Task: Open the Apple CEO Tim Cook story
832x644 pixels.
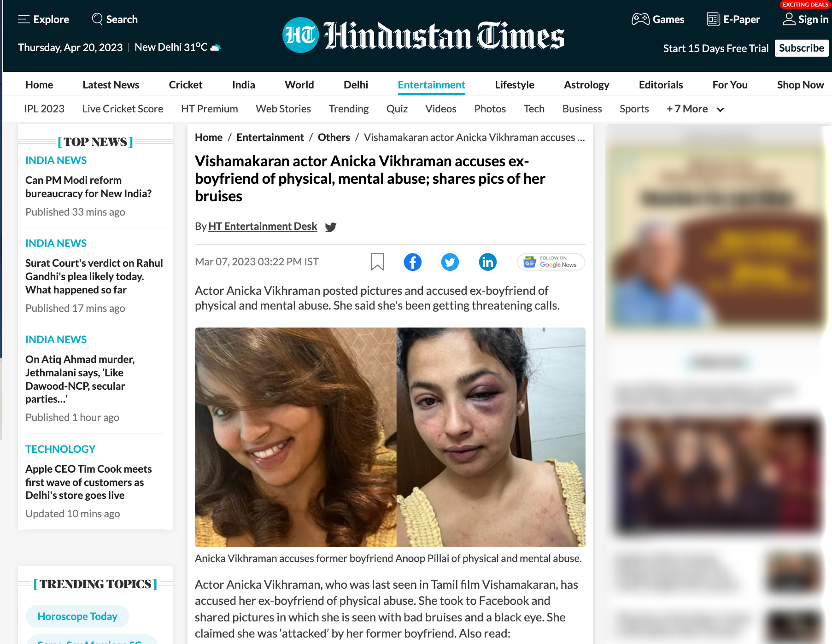Action: click(88, 482)
